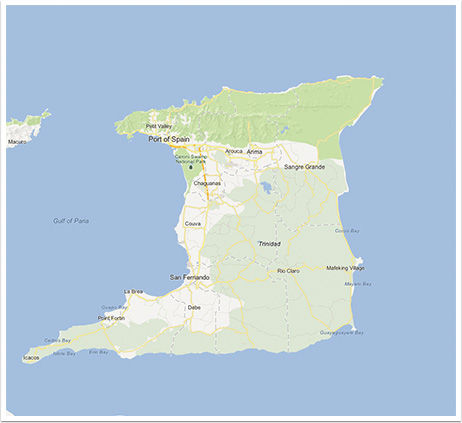Image resolution: width=462 pixels, height=423 pixels.
Task: Click the Caroni Swamp National Park tree icon
Action: pyautogui.click(x=191, y=167)
